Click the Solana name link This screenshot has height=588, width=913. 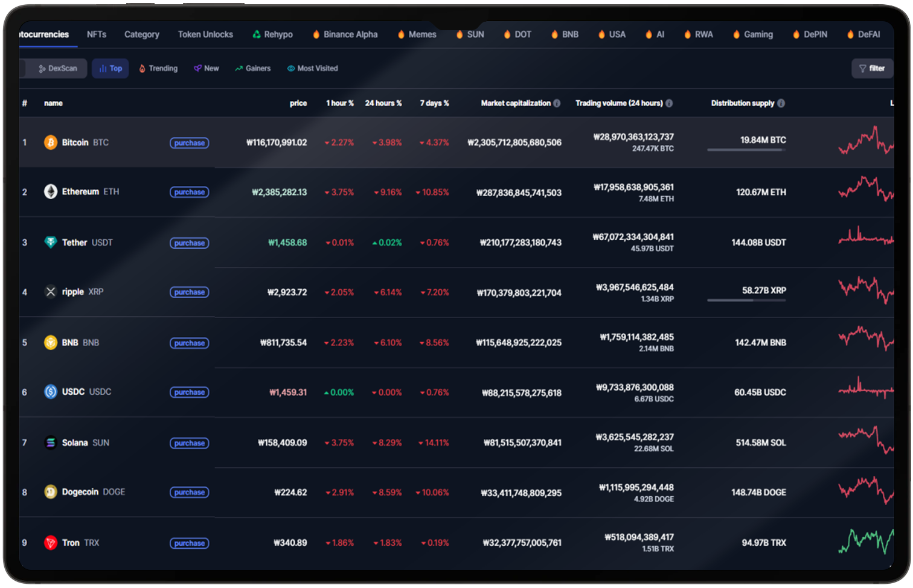[75, 443]
